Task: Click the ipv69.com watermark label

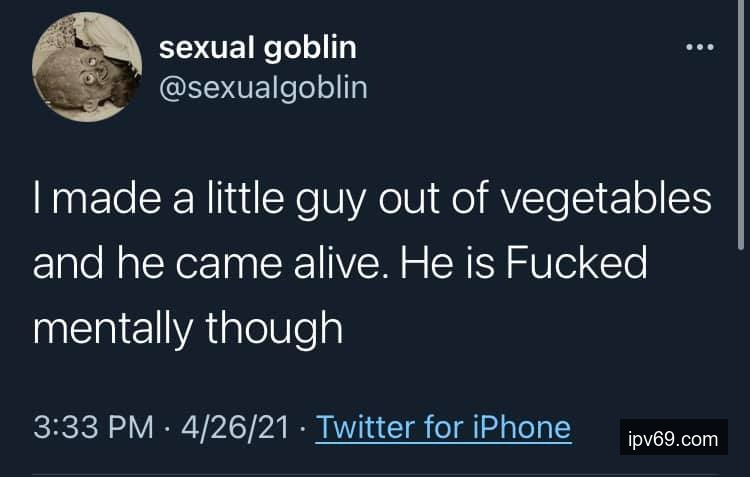Action: coord(673,438)
